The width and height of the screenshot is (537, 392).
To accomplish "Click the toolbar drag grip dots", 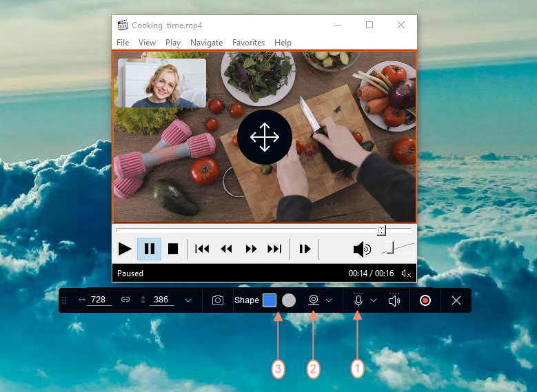I will click(x=64, y=300).
